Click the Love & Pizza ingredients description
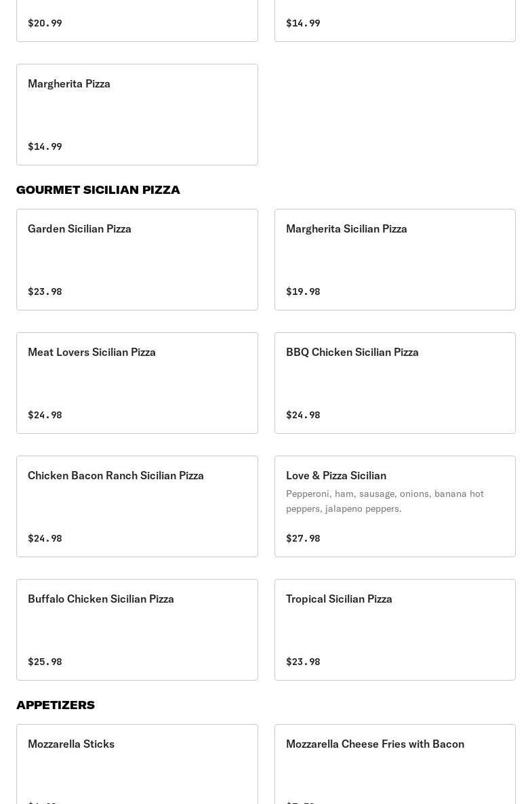 (x=384, y=501)
